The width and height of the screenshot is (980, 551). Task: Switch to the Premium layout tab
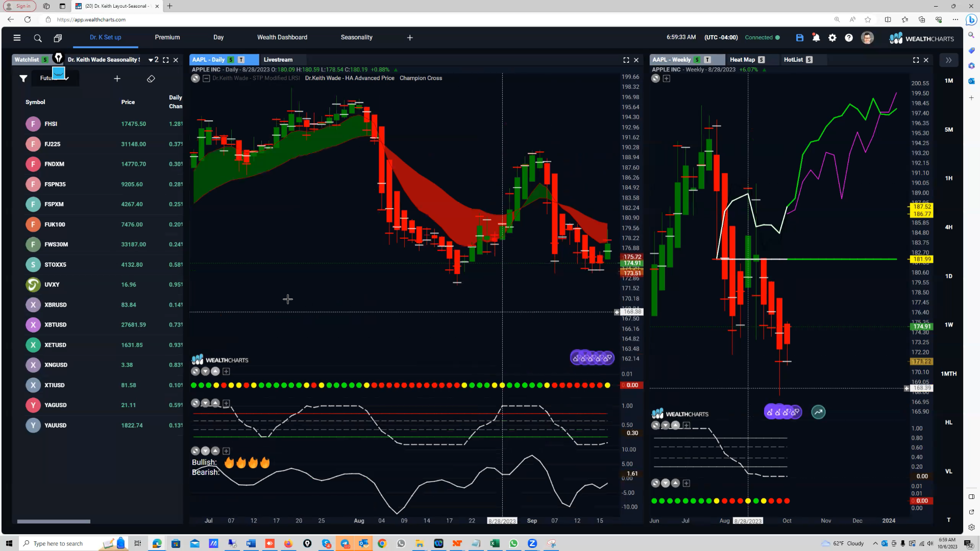167,38
